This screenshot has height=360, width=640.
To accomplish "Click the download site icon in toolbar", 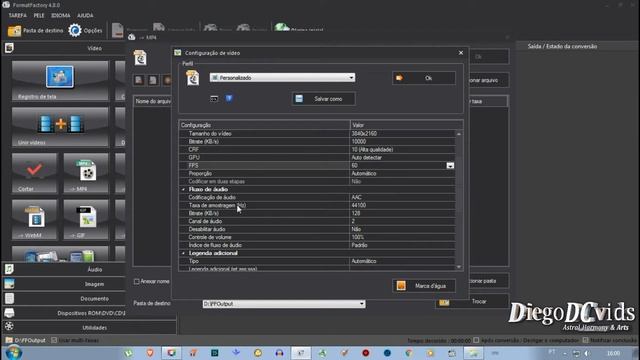I will tap(282, 27).
